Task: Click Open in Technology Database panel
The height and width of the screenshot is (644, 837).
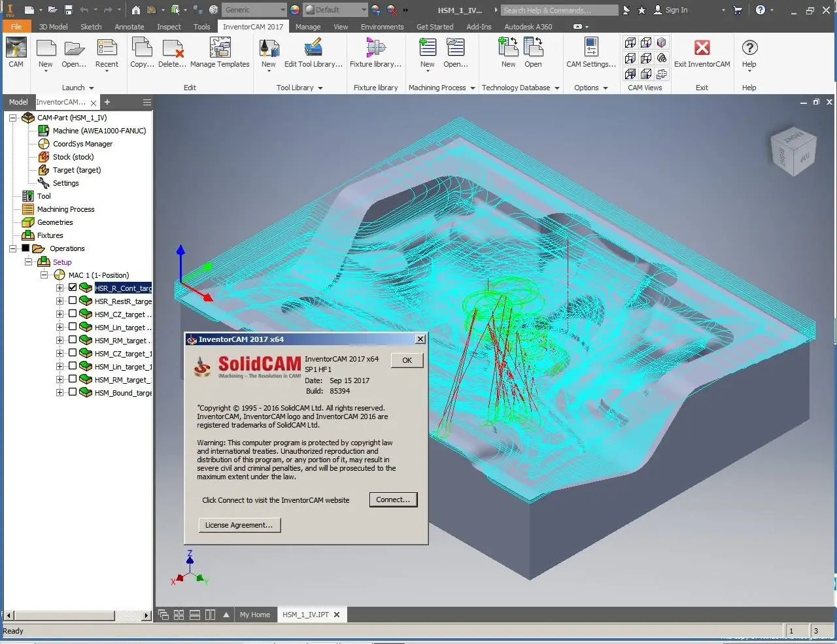Action: pyautogui.click(x=533, y=52)
